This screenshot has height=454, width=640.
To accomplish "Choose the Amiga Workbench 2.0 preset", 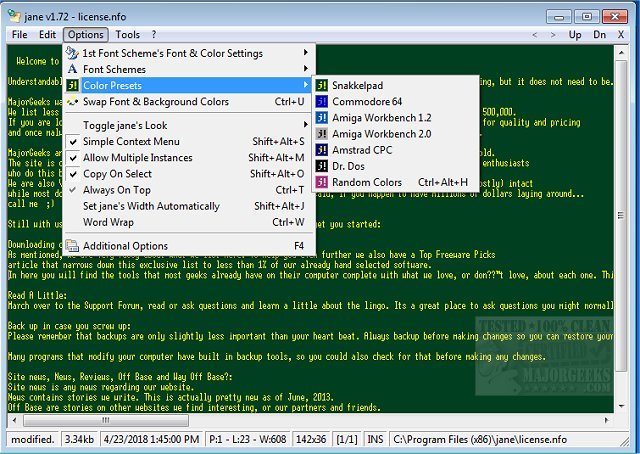I will tap(395, 134).
